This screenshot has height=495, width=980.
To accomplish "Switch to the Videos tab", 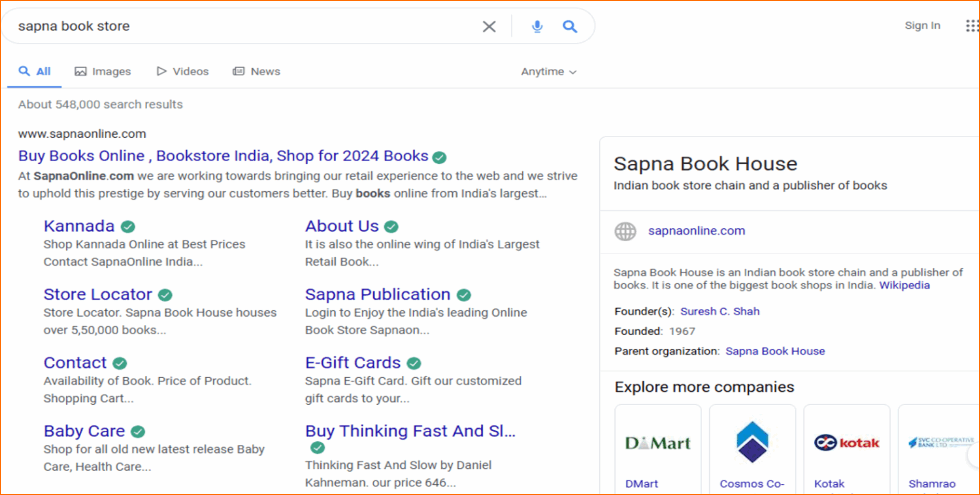I will click(x=183, y=72).
